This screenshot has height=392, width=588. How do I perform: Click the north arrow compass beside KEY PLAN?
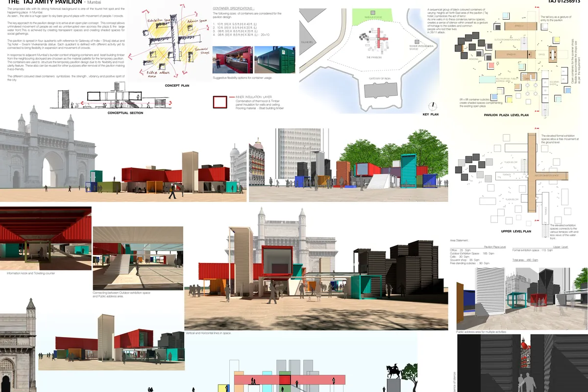[433, 106]
